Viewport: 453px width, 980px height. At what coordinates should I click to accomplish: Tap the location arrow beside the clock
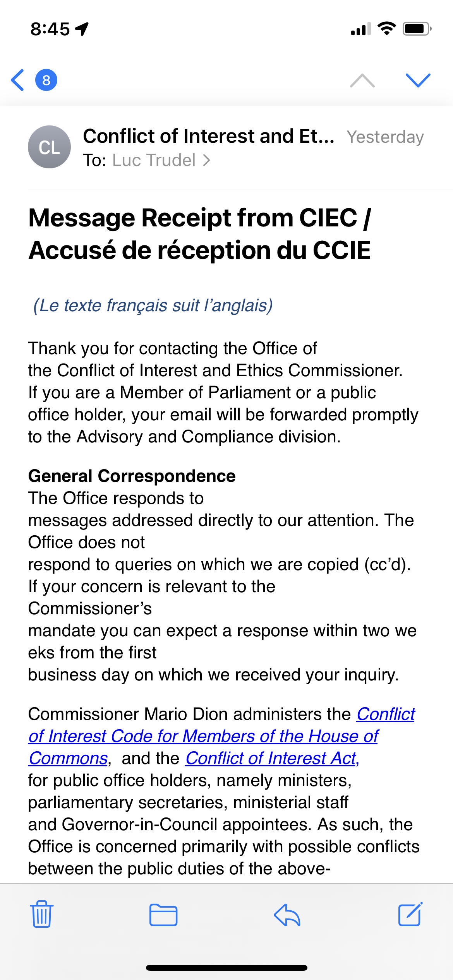pyautogui.click(x=82, y=29)
